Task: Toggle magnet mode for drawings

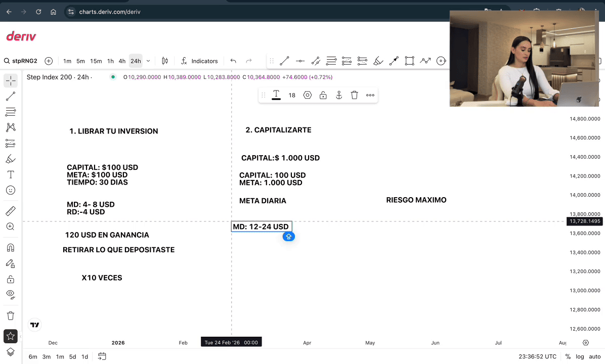Action: tap(11, 248)
